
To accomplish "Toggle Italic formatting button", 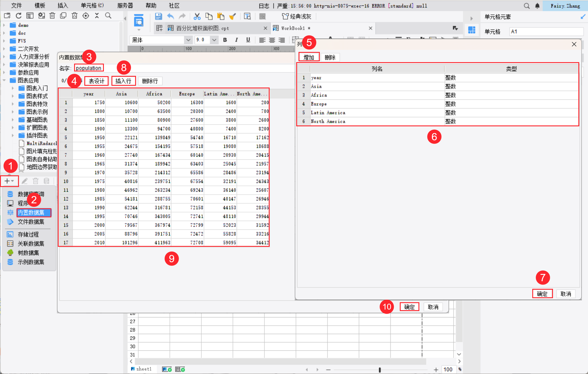I will [236, 40].
